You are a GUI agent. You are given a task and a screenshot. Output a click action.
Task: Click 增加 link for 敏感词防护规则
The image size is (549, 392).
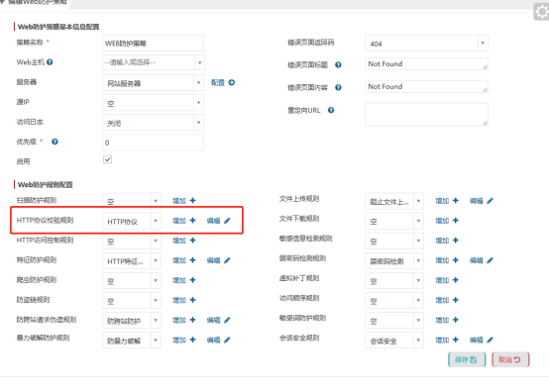[x=442, y=321]
